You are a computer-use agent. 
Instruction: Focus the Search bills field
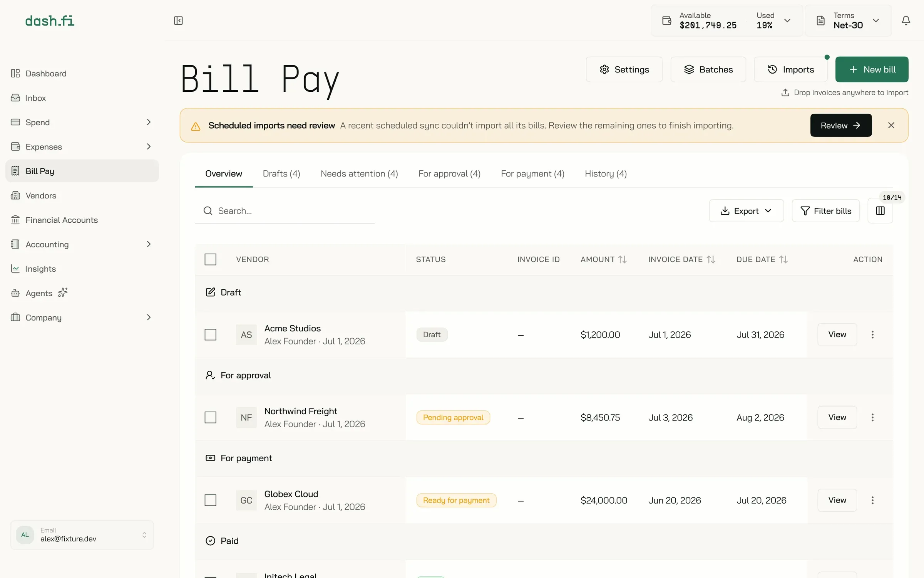tap(285, 211)
